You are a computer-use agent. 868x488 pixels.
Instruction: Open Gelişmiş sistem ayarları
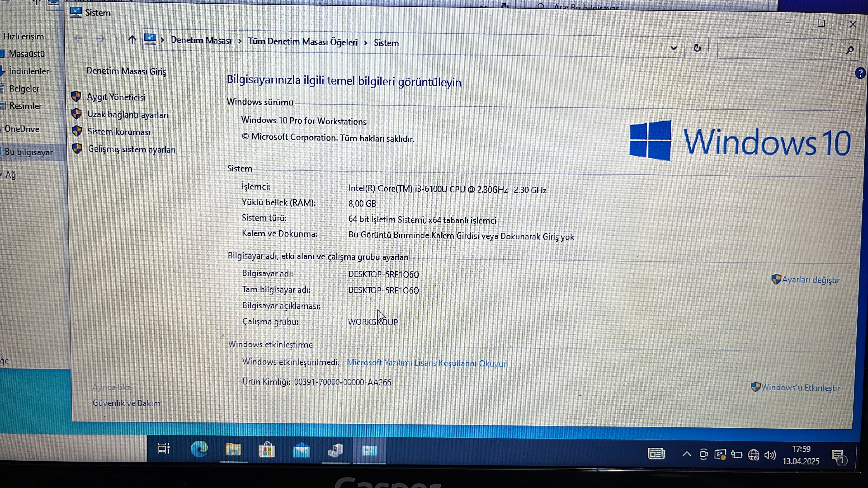132,149
